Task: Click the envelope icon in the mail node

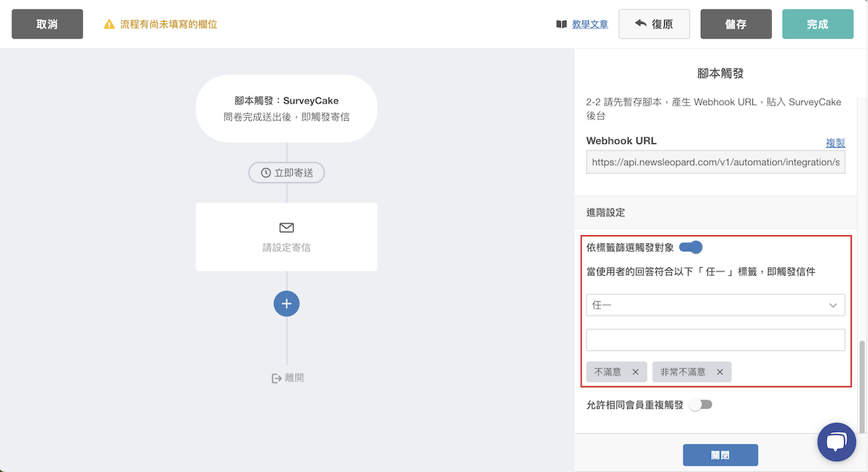Action: click(286, 227)
